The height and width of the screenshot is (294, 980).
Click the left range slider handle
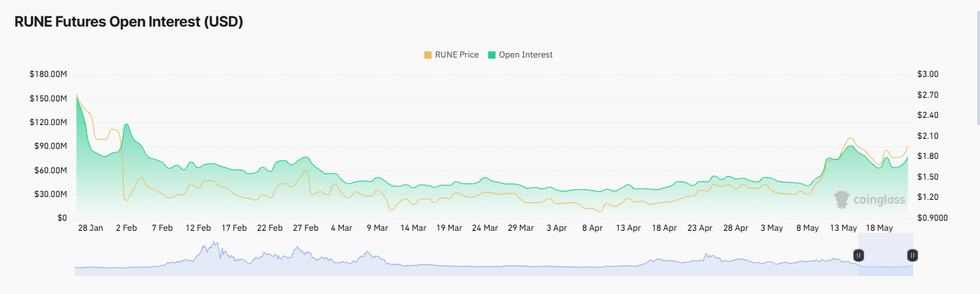point(858,255)
